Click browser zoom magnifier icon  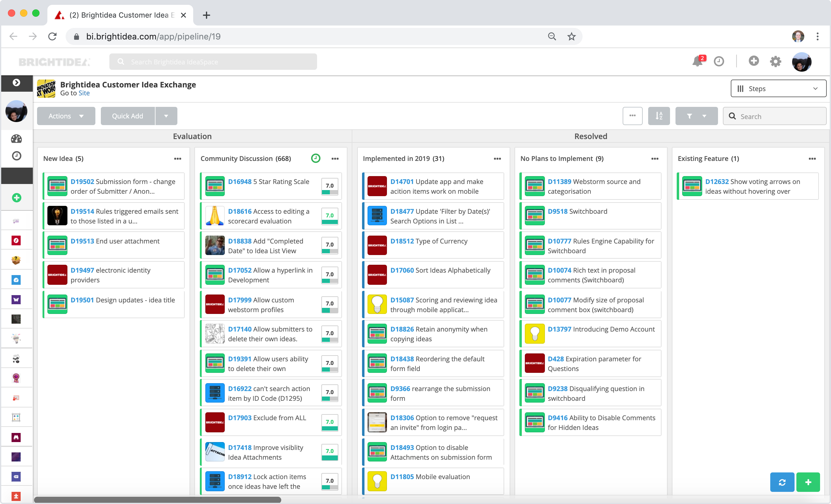pos(552,36)
